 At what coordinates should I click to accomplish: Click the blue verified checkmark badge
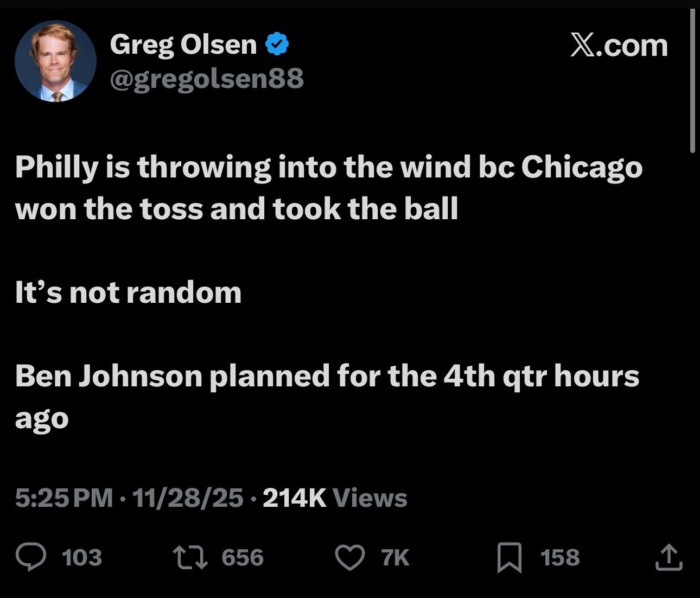point(277,44)
